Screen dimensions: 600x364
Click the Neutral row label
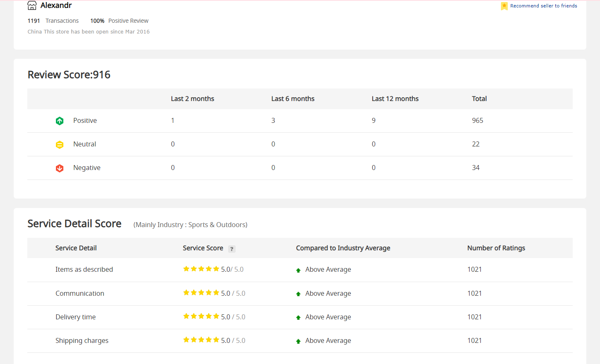(84, 144)
